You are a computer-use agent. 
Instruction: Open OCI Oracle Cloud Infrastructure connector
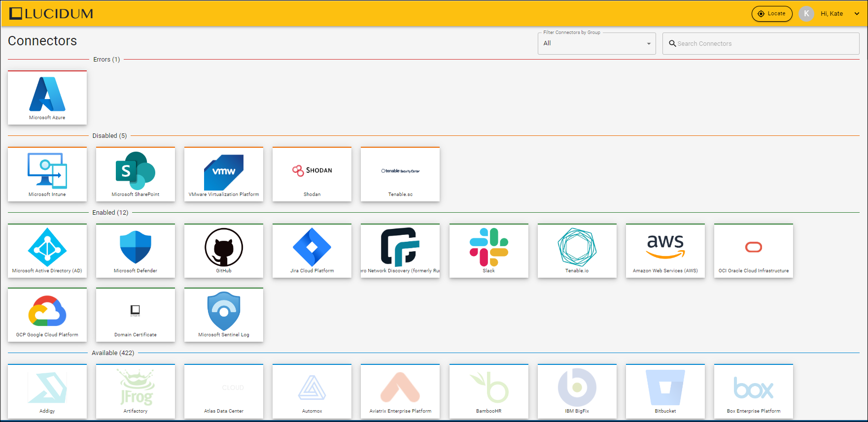point(754,251)
